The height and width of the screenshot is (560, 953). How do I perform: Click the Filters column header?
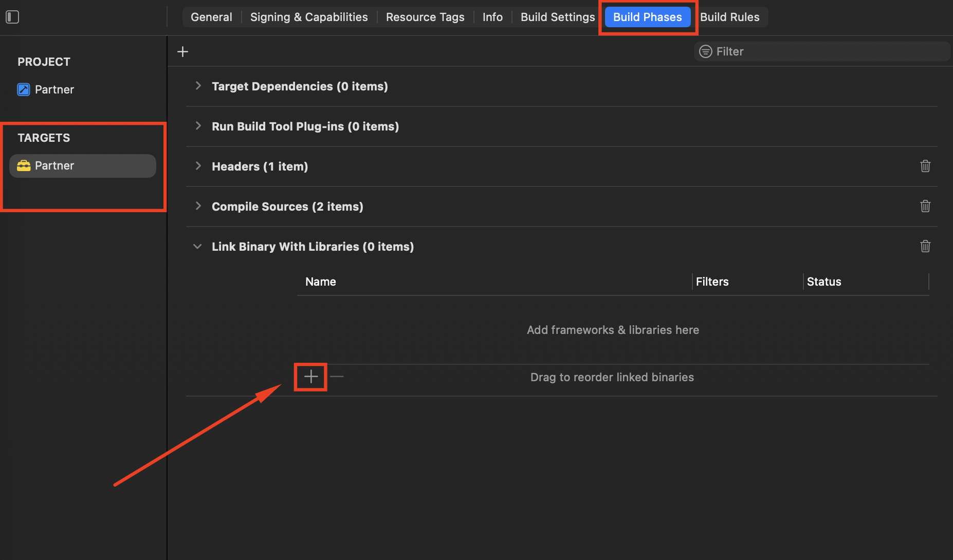click(x=712, y=282)
